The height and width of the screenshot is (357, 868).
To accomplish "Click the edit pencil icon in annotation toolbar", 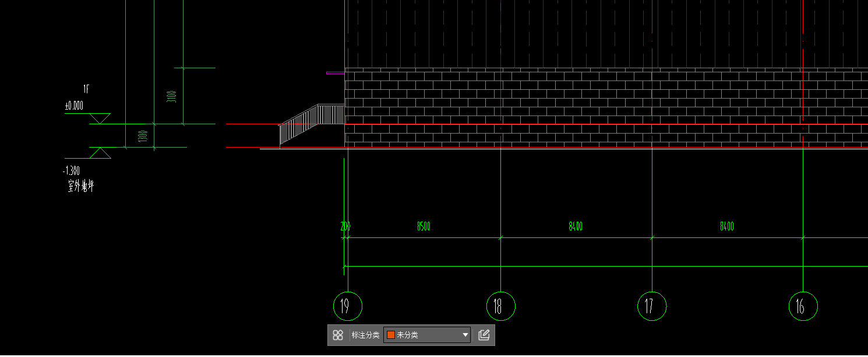I will click(x=484, y=335).
